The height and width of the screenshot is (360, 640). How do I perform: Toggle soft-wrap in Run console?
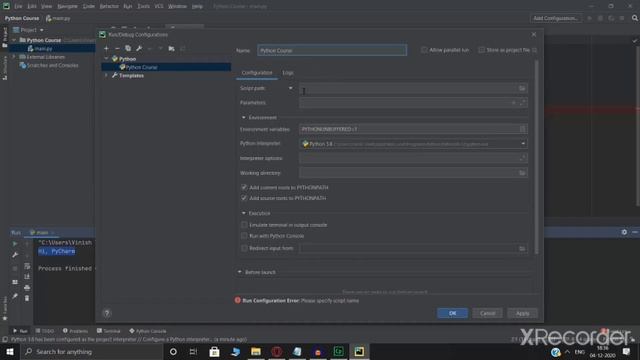(27, 266)
